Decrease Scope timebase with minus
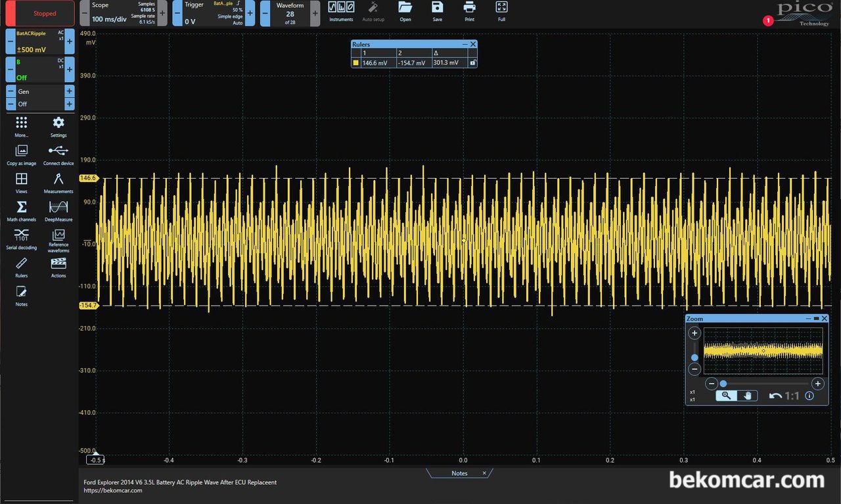This screenshot has width=841, height=504. pyautogui.click(x=84, y=13)
